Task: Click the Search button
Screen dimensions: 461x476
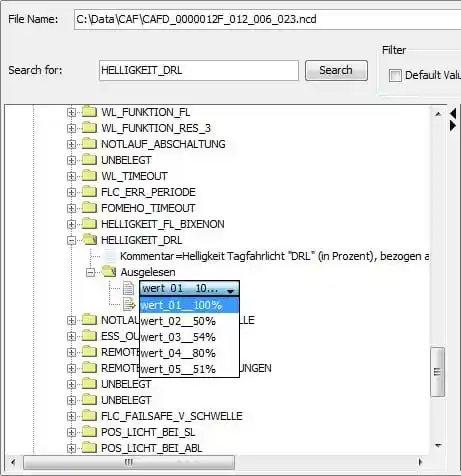Action: click(x=336, y=70)
